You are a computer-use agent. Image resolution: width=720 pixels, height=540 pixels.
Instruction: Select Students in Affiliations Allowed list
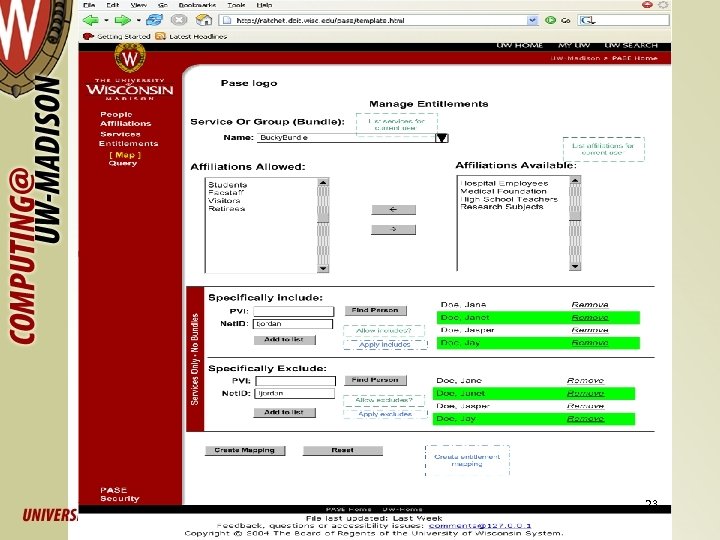point(227,185)
